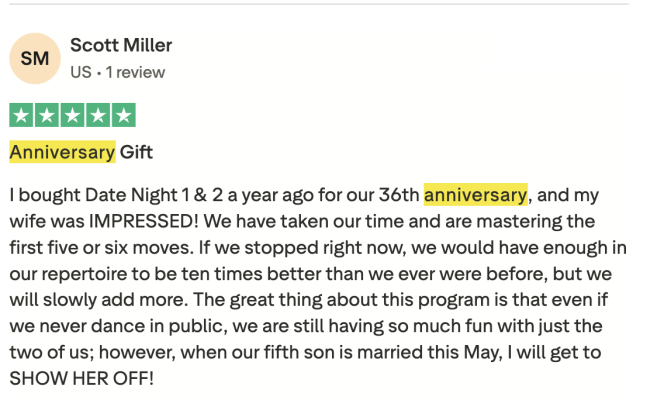Click highlighted "Anniversary" in review title
Viewport: 664px width, 400px height.
(62, 152)
